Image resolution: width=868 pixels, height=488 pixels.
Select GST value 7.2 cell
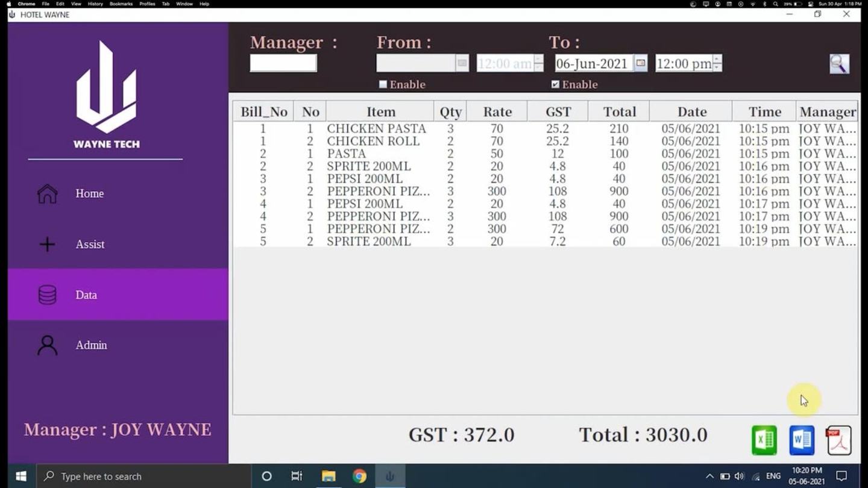[x=558, y=242]
